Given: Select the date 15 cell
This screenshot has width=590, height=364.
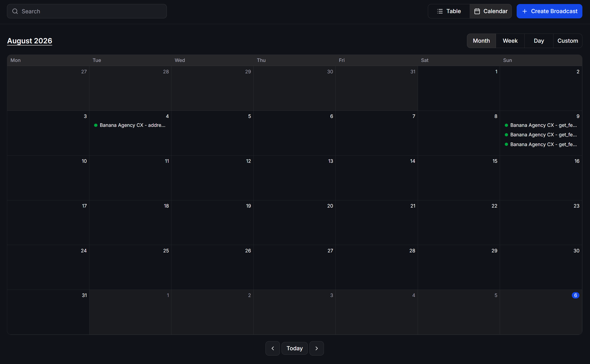Looking at the screenshot, I should pos(459,178).
